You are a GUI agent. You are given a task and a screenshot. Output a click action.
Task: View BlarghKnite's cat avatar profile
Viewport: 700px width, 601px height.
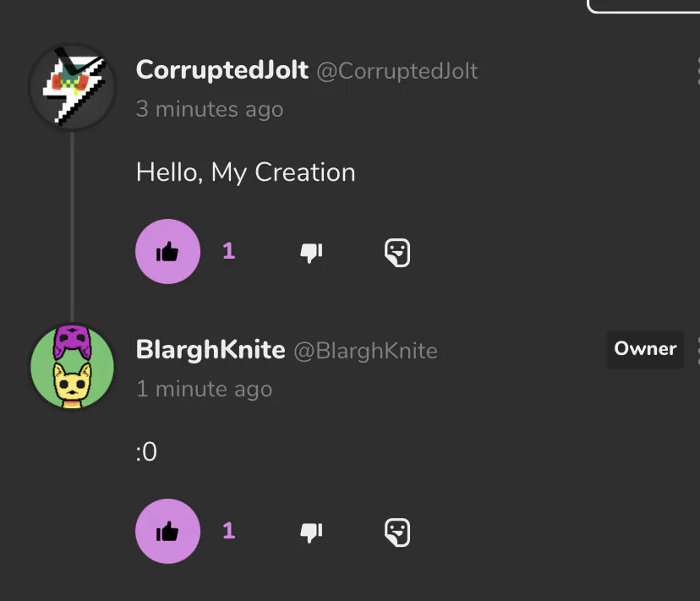pyautogui.click(x=72, y=367)
